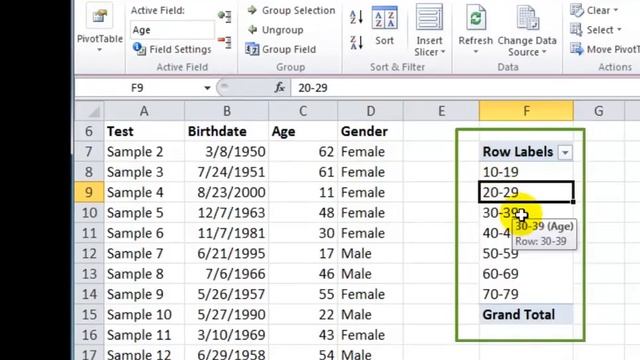Sort A to Z ascending icon
Screen dimensions: 640x360
356,17
